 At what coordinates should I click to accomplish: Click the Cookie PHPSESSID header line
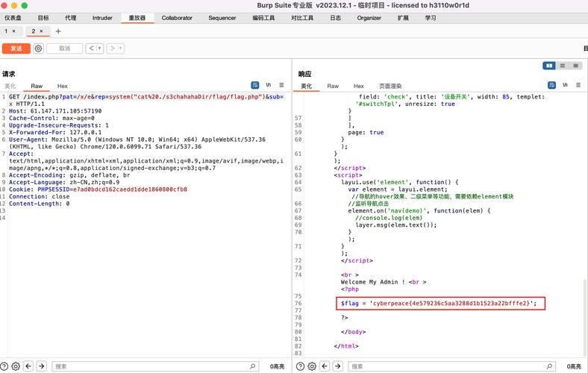pyautogui.click(x=98, y=189)
